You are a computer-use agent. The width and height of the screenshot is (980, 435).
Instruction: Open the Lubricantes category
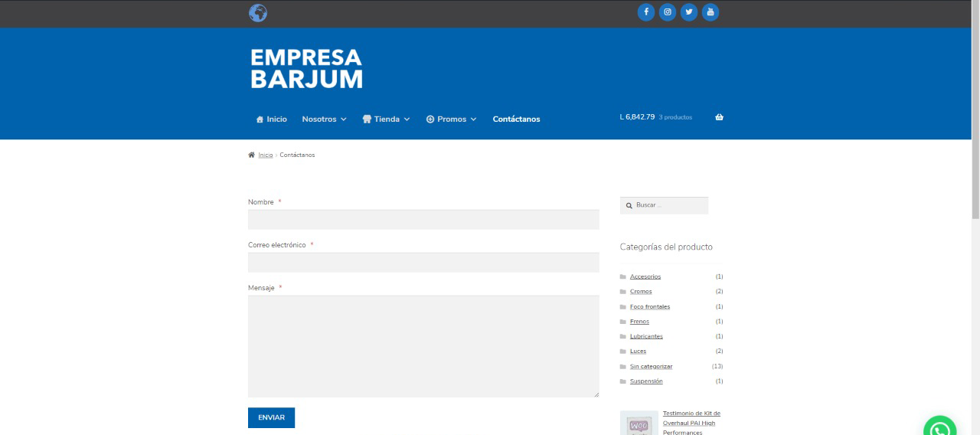(646, 336)
